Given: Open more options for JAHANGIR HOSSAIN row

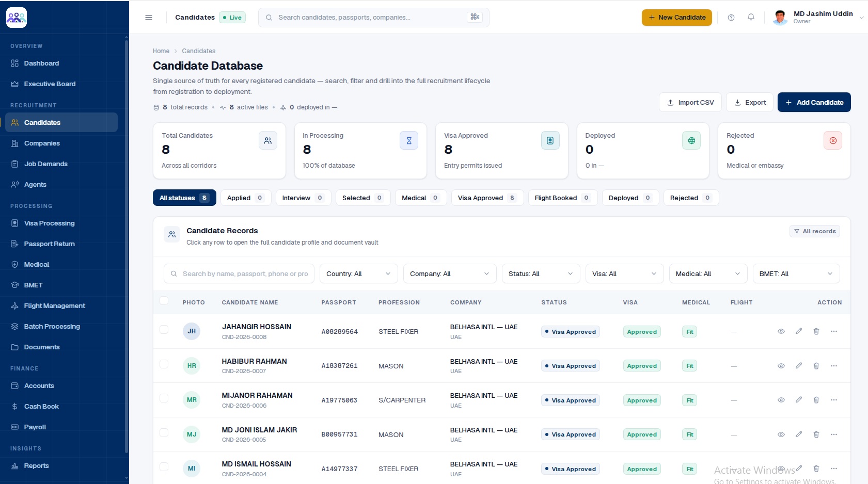Looking at the screenshot, I should coord(834,331).
